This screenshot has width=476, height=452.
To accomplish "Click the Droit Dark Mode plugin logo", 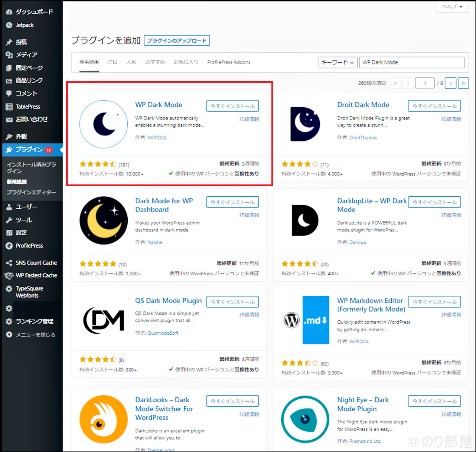I will pos(305,124).
